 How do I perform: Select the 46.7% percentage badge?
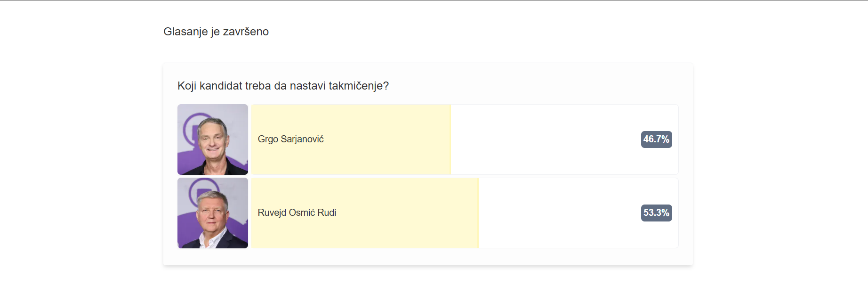(x=656, y=139)
